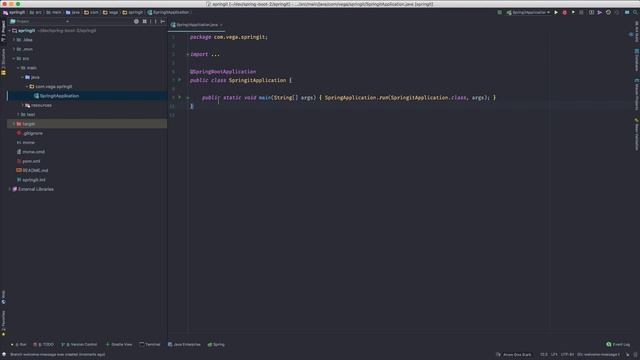640x360 pixels.
Task: Open Web tool window on left strip
Action: coord(4,297)
